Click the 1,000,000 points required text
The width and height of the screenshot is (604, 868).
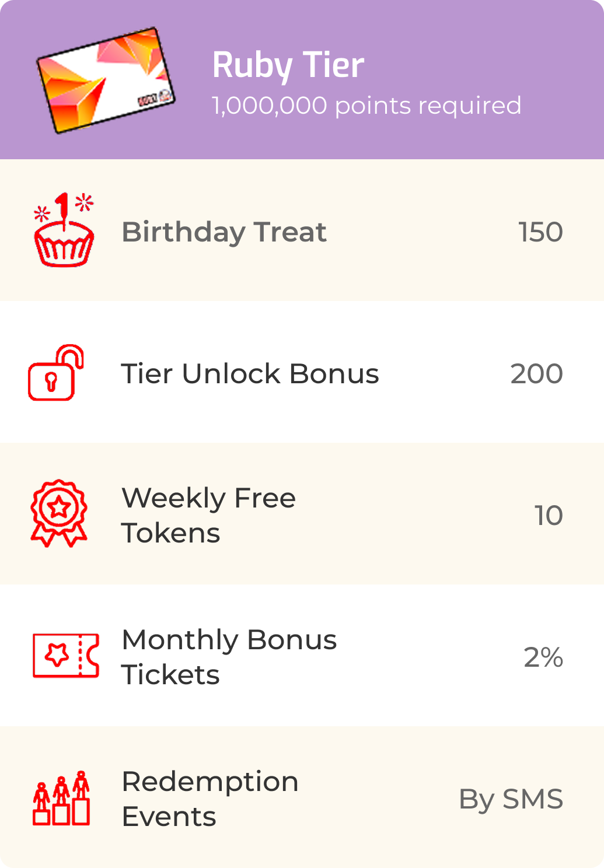point(366,106)
